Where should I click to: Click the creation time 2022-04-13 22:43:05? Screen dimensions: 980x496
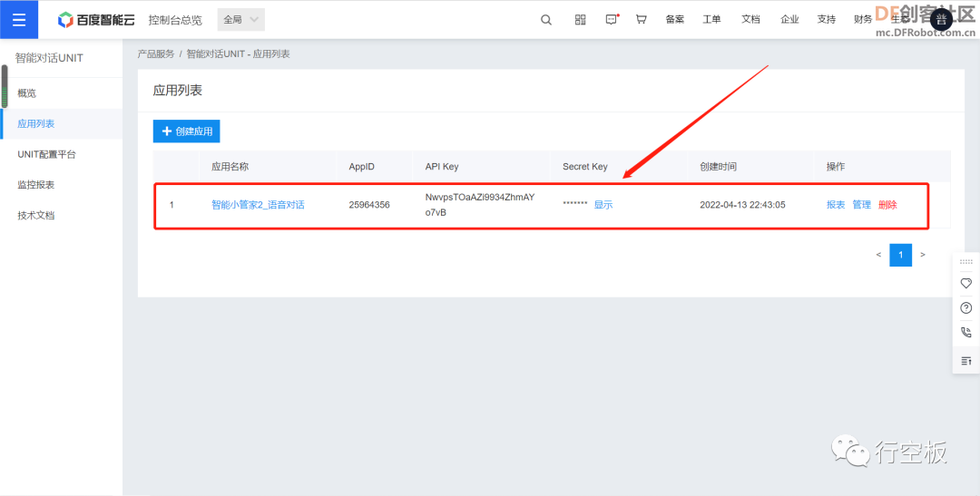(742, 204)
